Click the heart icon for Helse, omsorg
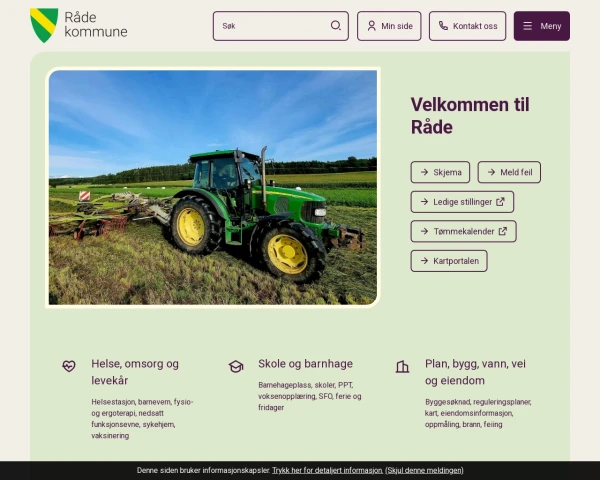The height and width of the screenshot is (480, 600). [x=69, y=366]
